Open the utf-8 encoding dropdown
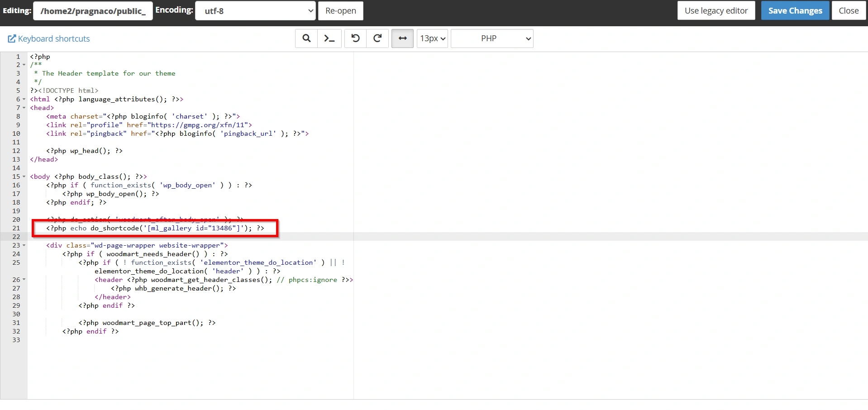Viewport: 868px width, 410px height. [255, 11]
